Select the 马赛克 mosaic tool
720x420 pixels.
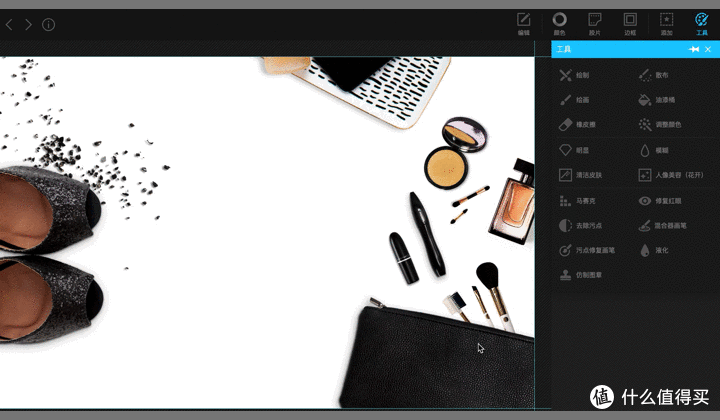tap(577, 201)
